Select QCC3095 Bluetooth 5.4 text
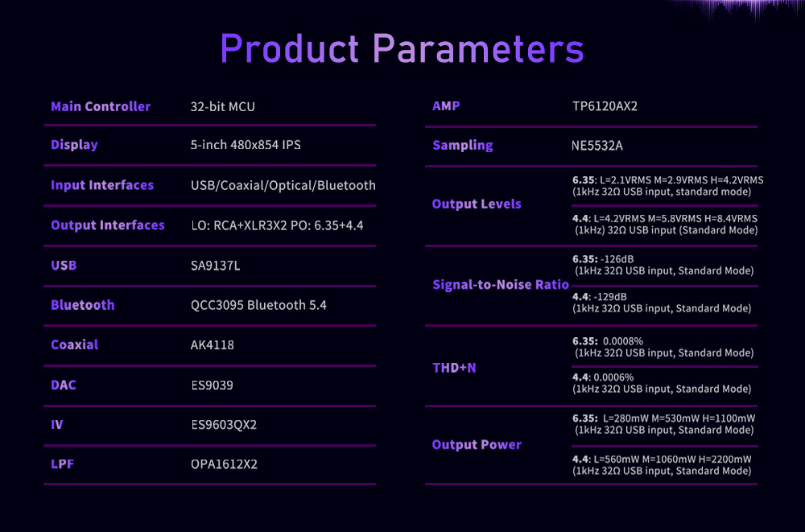 [x=258, y=305]
